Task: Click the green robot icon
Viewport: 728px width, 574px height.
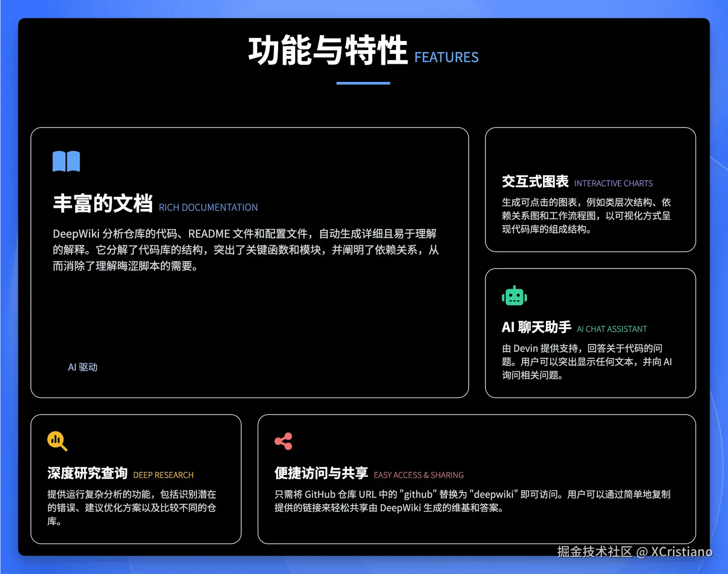Action: click(x=515, y=296)
